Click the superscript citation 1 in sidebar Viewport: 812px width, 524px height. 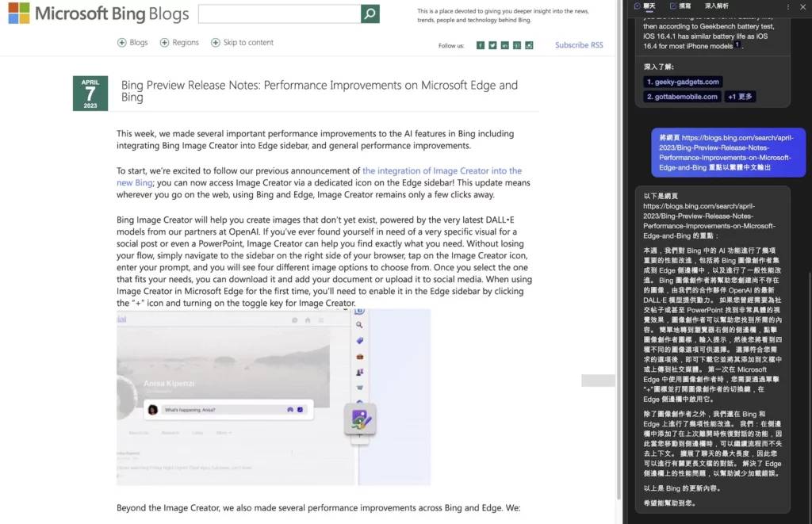click(737, 44)
